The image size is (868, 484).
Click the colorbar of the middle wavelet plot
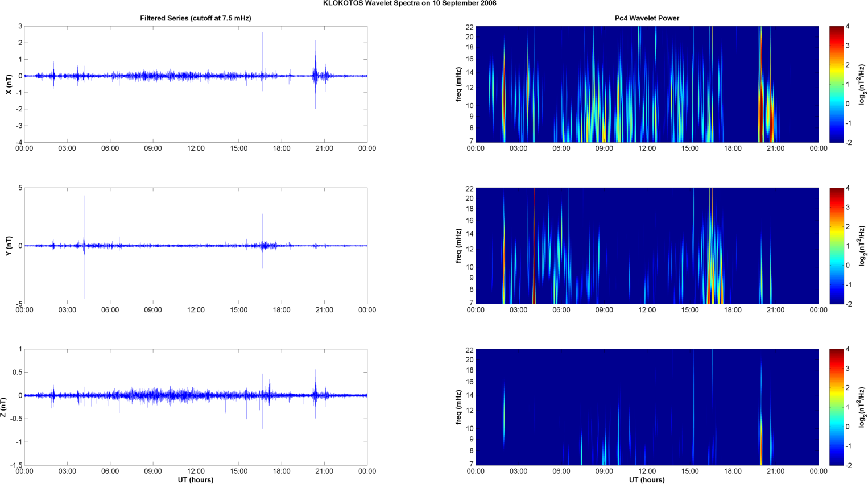836,246
